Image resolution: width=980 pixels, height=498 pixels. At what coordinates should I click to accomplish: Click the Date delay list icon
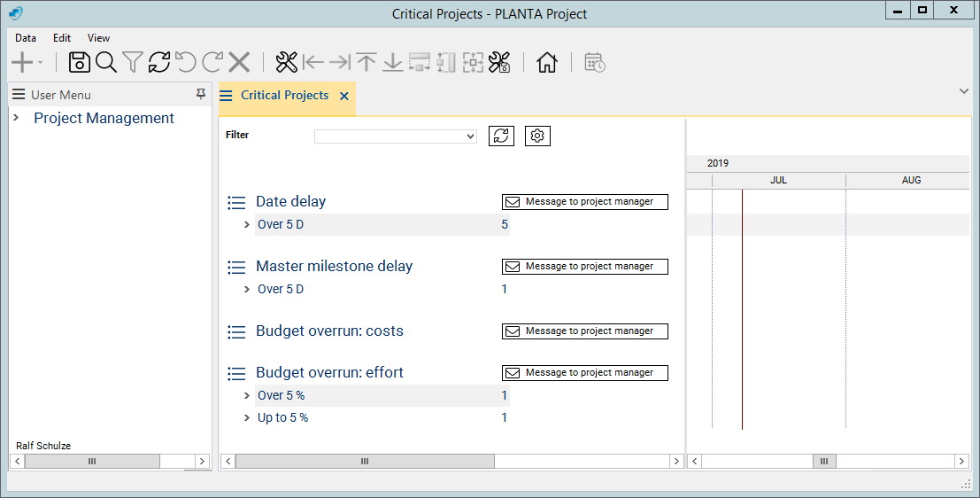click(x=236, y=202)
